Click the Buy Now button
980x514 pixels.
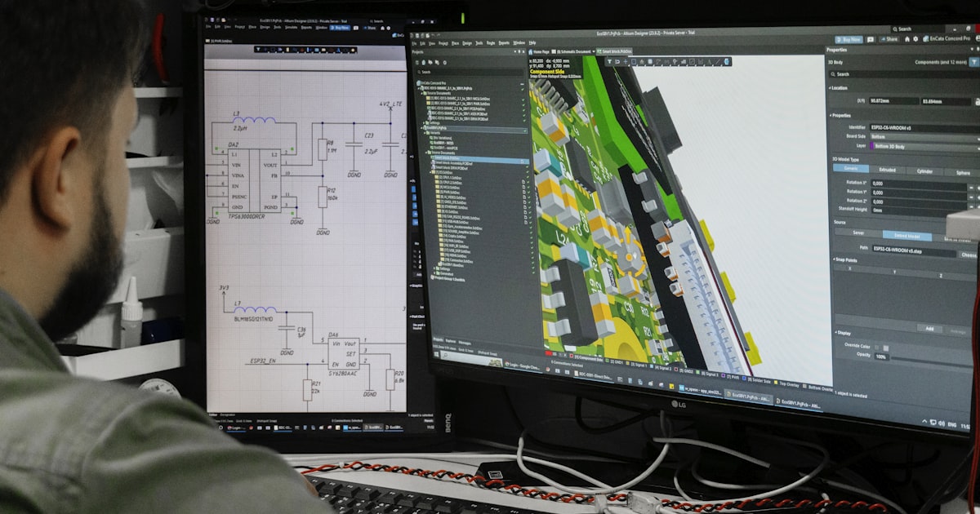[849, 39]
